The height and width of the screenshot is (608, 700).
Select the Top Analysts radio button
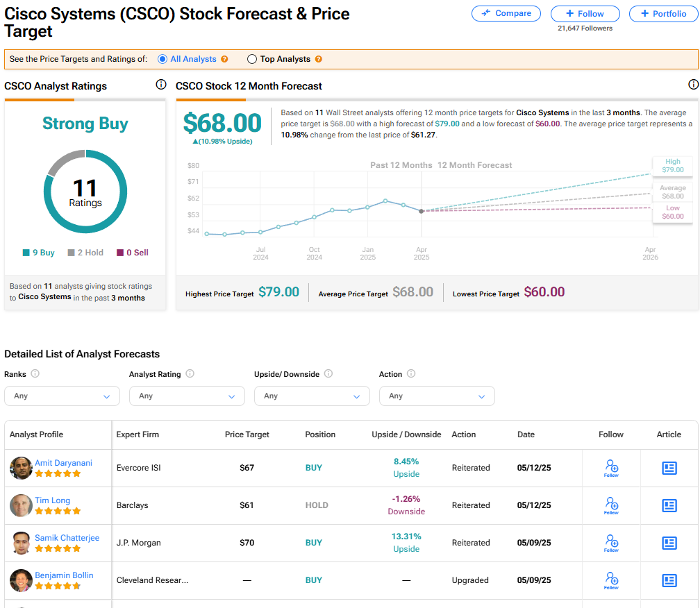coord(252,60)
